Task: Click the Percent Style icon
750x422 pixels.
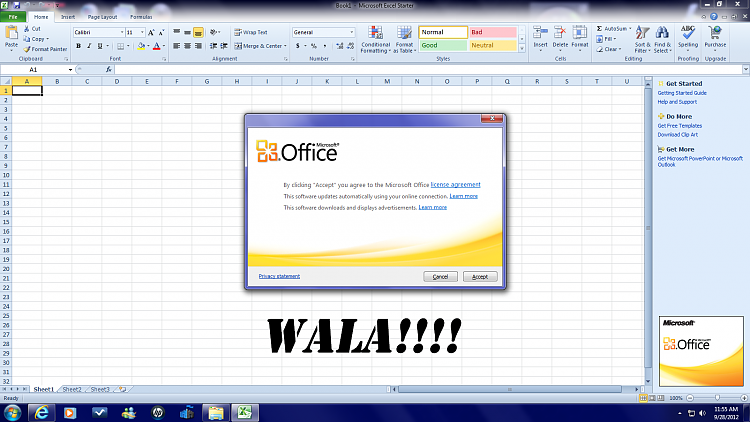Action: click(x=314, y=46)
